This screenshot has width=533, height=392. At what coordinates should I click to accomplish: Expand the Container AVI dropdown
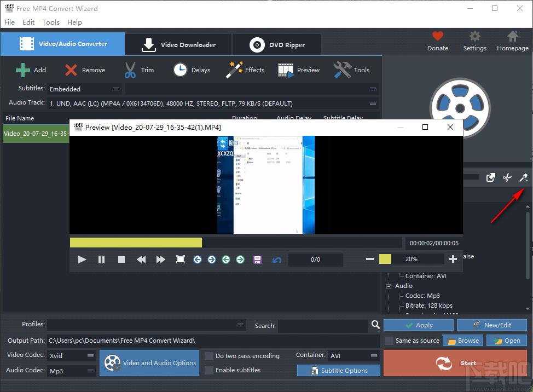(x=354, y=356)
